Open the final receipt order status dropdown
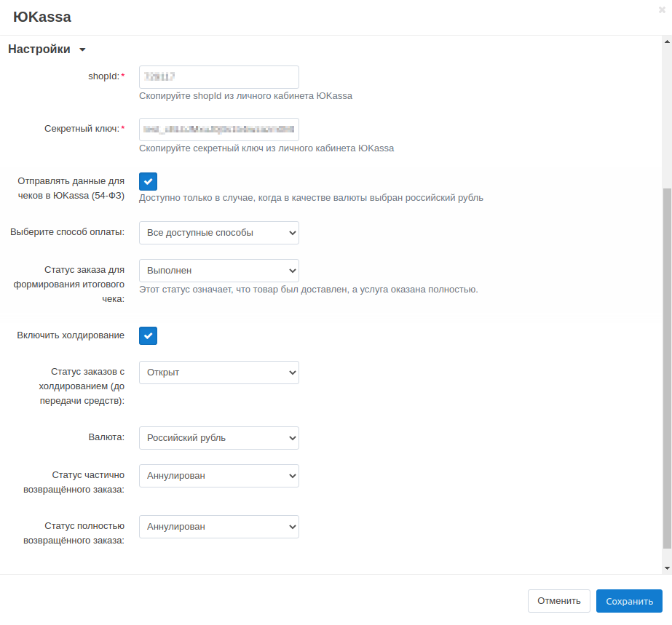The height and width of the screenshot is (625, 672). 219,271
